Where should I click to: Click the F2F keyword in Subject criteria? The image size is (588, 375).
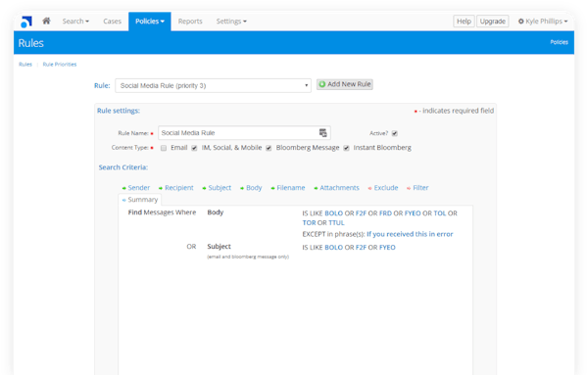pyautogui.click(x=361, y=248)
